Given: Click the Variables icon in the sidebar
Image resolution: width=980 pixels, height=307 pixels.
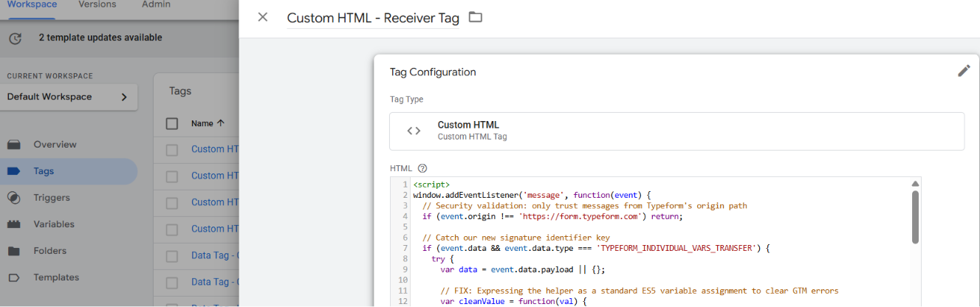Looking at the screenshot, I should pyautogui.click(x=14, y=224).
